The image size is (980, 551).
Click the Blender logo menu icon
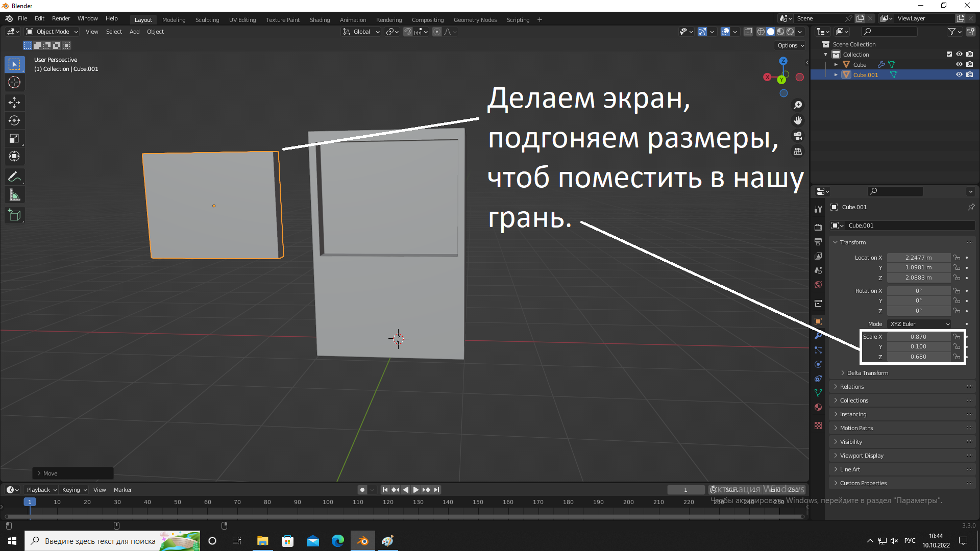[x=9, y=18]
